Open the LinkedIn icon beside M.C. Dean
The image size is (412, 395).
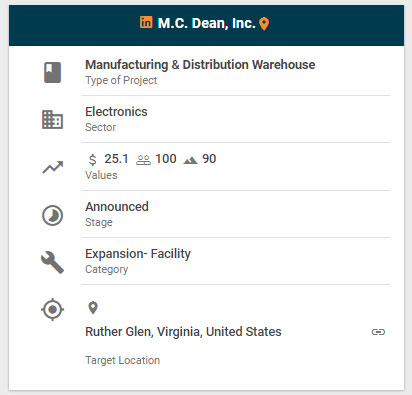click(x=146, y=22)
